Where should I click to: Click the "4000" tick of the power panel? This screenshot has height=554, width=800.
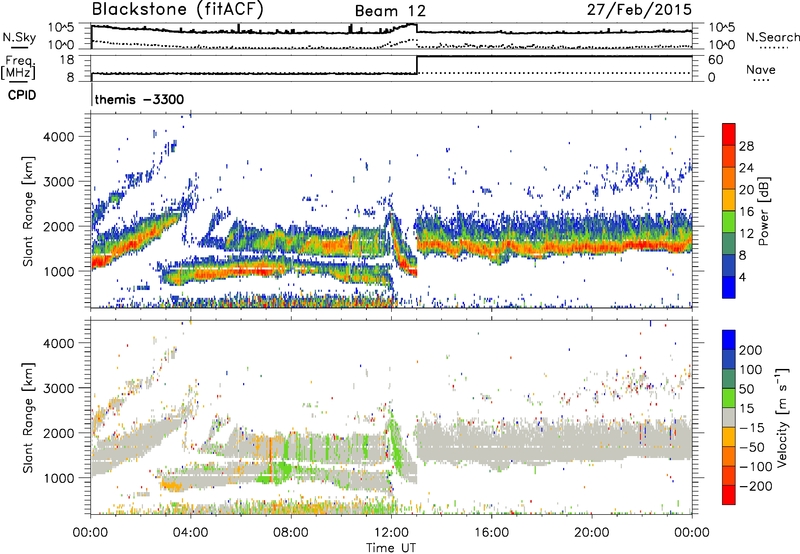(x=59, y=137)
